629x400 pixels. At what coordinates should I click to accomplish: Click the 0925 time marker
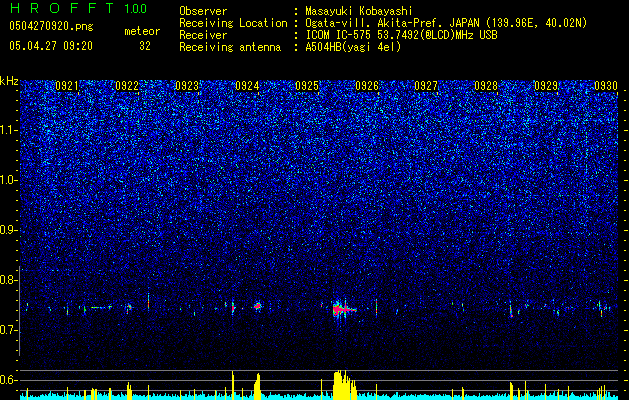(307, 86)
